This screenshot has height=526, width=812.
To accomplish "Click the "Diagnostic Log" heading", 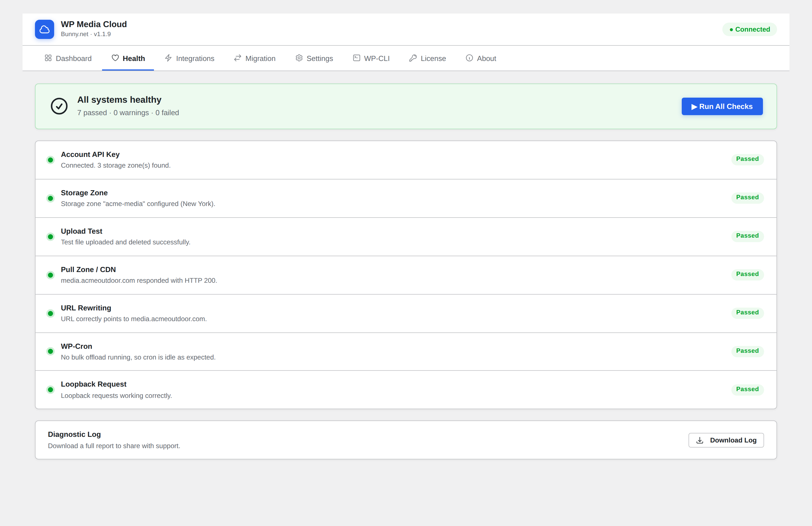I will coord(74,435).
